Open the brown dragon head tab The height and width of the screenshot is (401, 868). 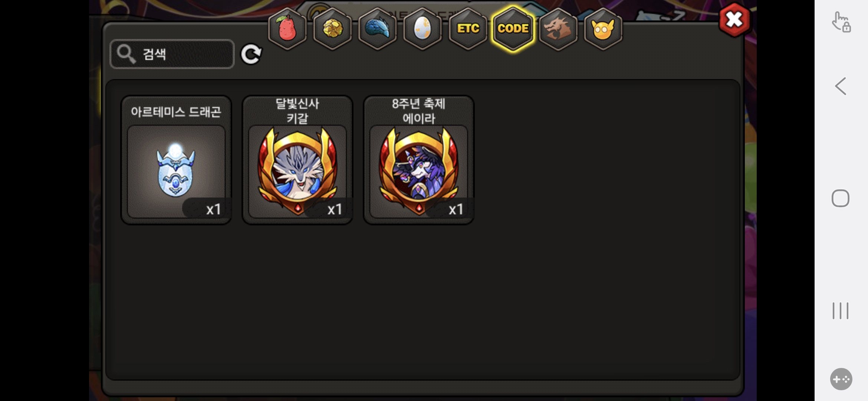click(558, 29)
